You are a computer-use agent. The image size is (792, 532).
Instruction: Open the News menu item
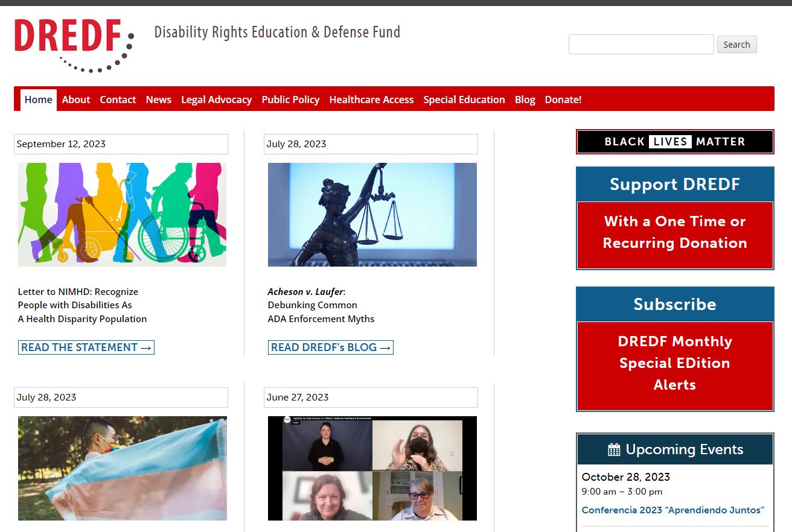click(159, 100)
